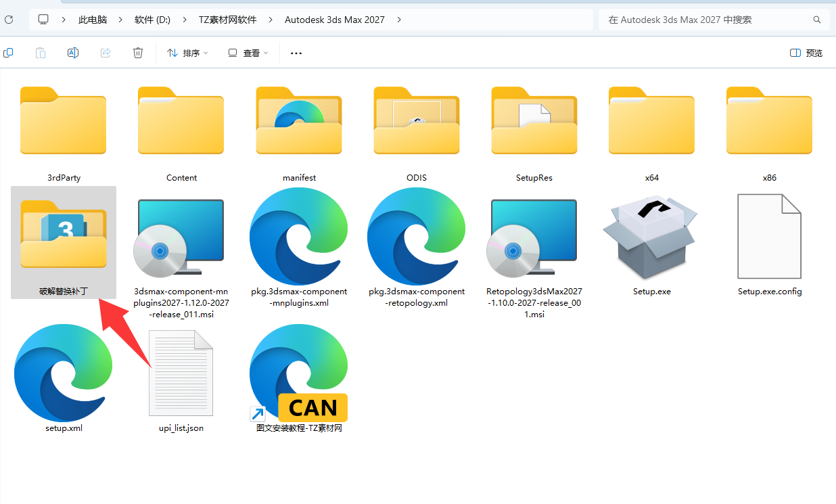Click the this-PC monitor icon in breadcrumb

tap(43, 20)
